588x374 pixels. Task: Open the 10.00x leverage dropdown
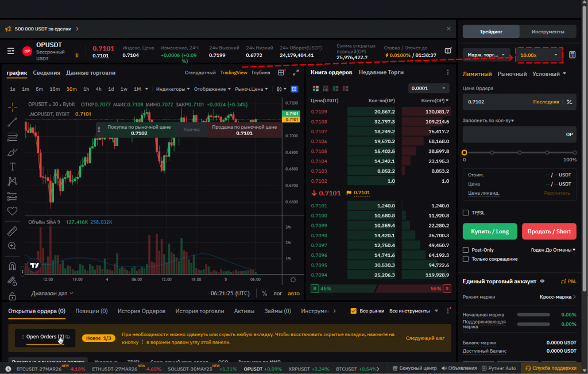point(539,55)
